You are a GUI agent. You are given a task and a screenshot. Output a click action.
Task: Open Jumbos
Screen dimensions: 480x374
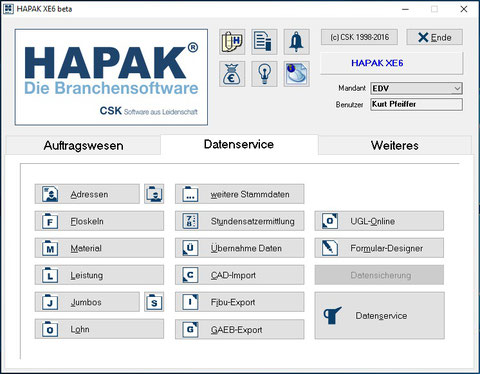(87, 302)
